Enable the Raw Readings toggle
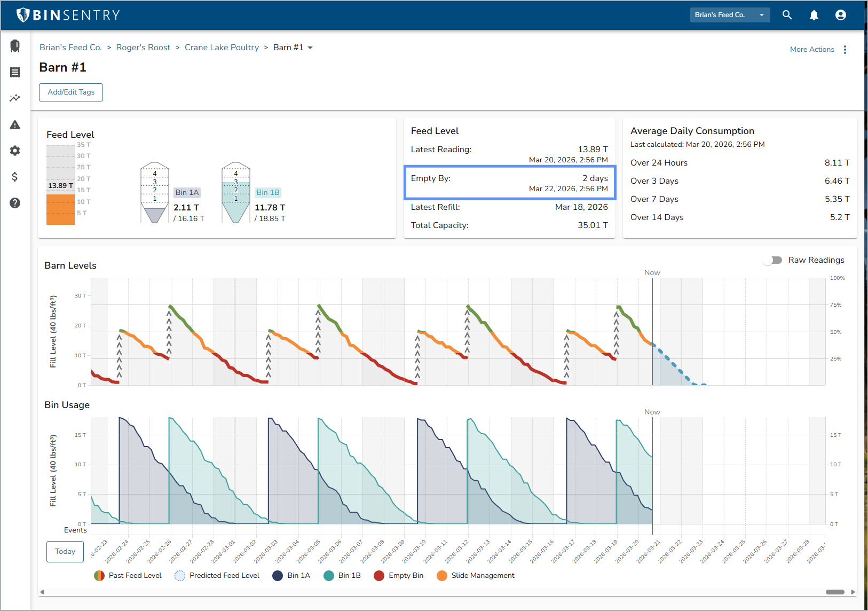868x611 pixels. (x=772, y=260)
